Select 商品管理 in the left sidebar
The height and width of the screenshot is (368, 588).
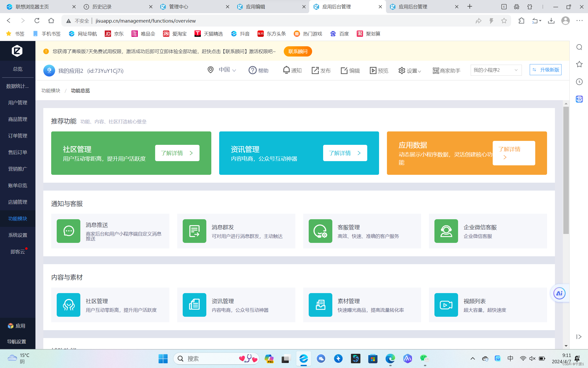pyautogui.click(x=18, y=119)
